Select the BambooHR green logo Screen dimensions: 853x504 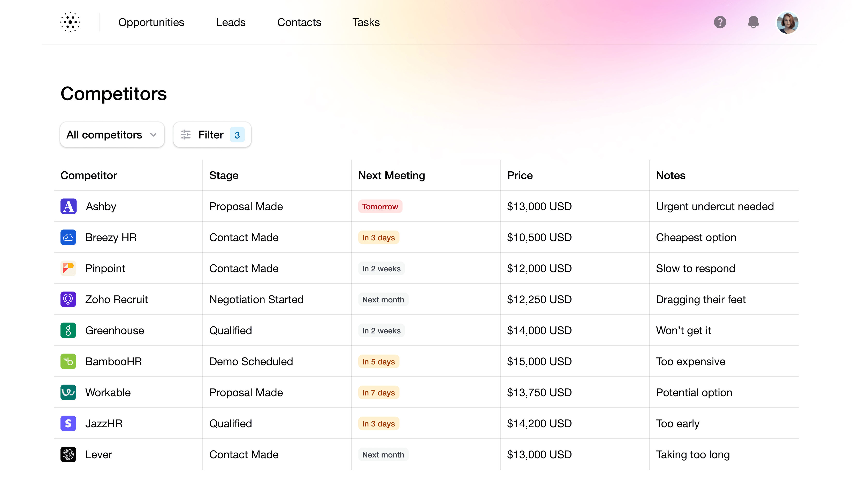click(68, 361)
